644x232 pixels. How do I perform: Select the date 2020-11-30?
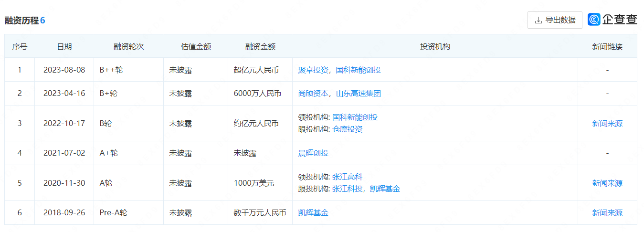coord(64,183)
